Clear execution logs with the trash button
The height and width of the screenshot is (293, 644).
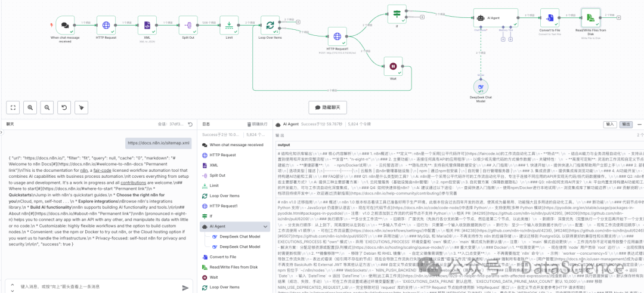tap(257, 124)
